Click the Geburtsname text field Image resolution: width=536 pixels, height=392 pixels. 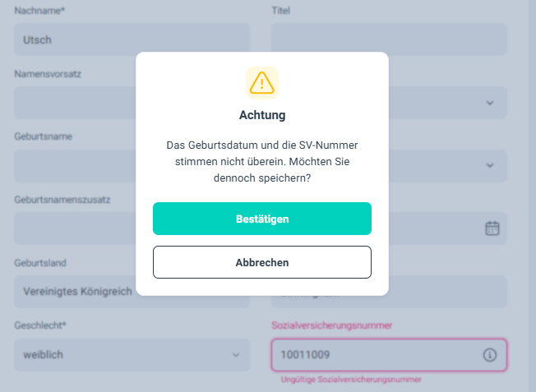click(x=74, y=165)
